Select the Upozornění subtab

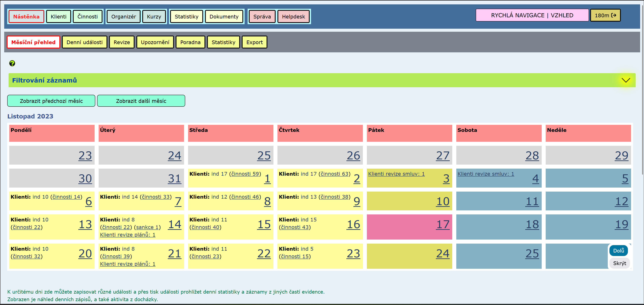[155, 42]
